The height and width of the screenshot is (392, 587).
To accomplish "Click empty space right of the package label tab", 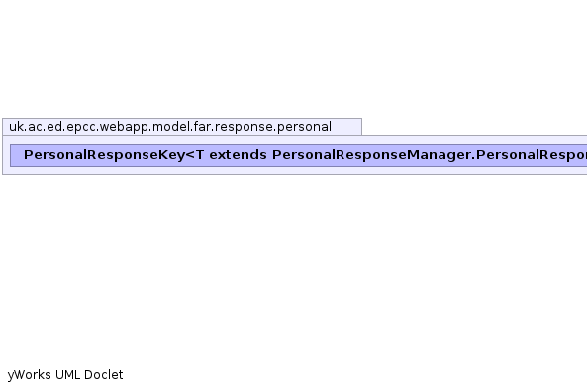I will tap(472, 126).
